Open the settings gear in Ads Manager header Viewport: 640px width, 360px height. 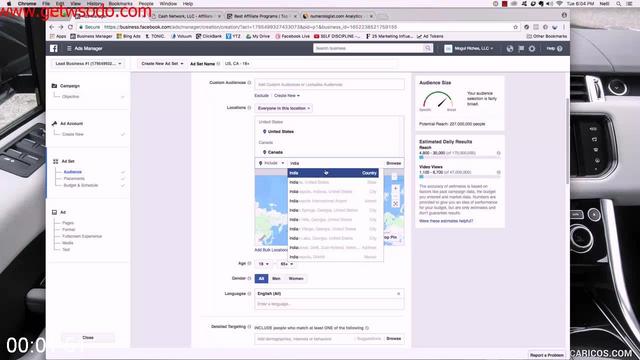click(532, 48)
